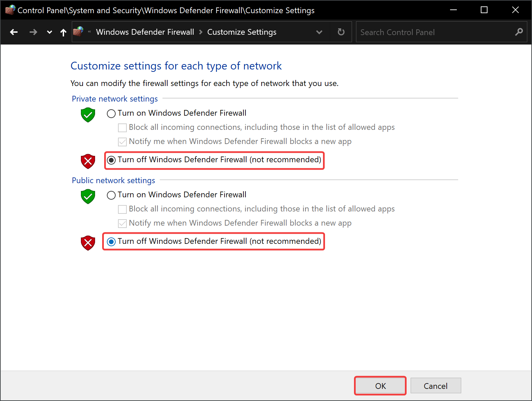Expand the chevron after Windows Defender Firewall breadcrumb
532x401 pixels.
coord(201,32)
